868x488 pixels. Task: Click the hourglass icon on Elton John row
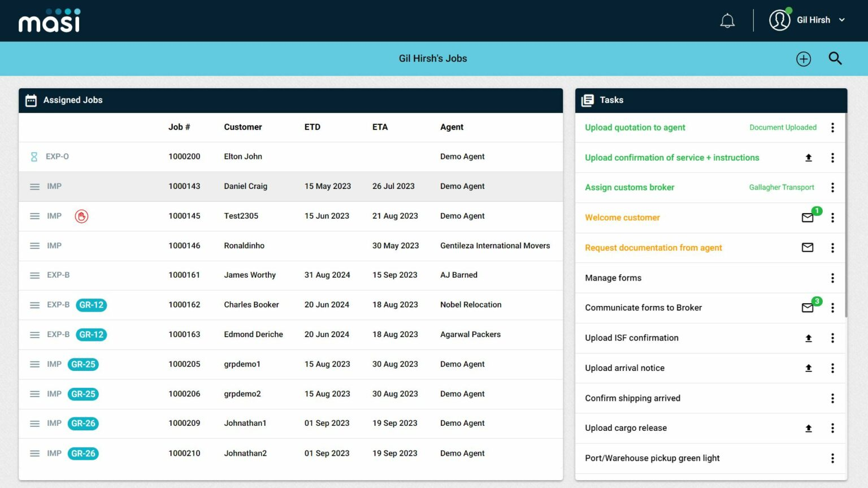click(x=34, y=157)
